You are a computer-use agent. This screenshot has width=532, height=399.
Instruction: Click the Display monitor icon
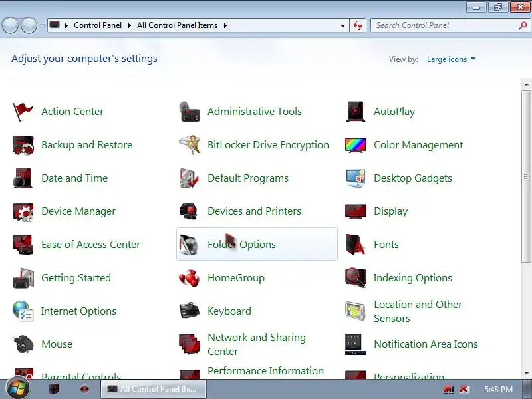pos(356,211)
